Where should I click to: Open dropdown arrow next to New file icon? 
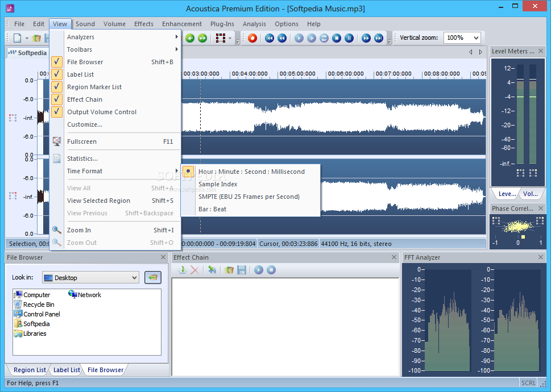[27, 38]
